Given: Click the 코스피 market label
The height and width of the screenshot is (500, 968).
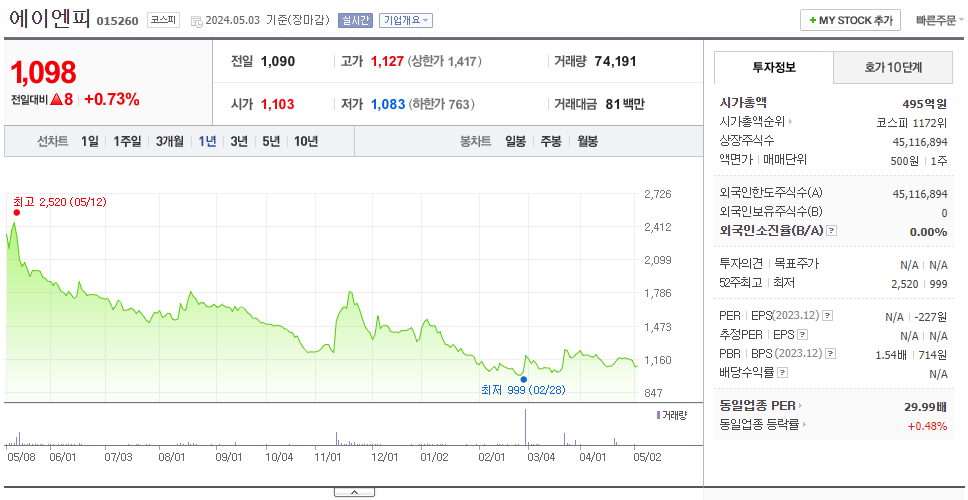Looking at the screenshot, I should (x=163, y=20).
